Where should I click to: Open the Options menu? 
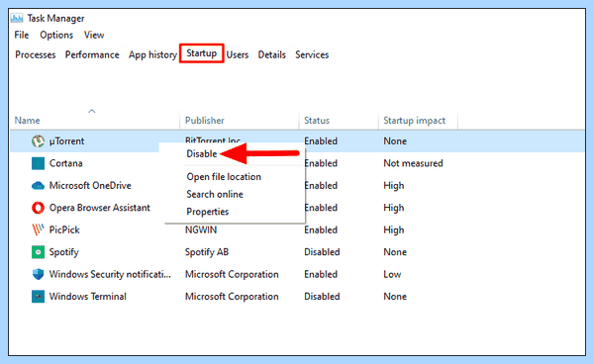tap(56, 36)
